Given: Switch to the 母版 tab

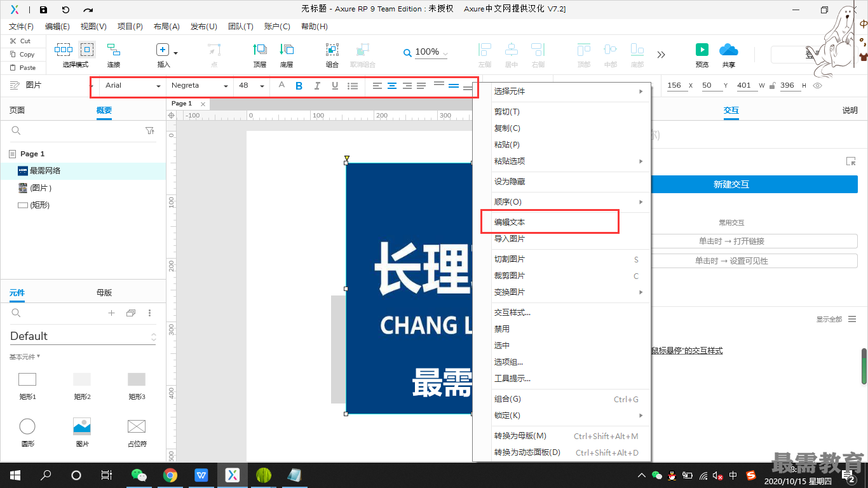Looking at the screenshot, I should (x=104, y=293).
